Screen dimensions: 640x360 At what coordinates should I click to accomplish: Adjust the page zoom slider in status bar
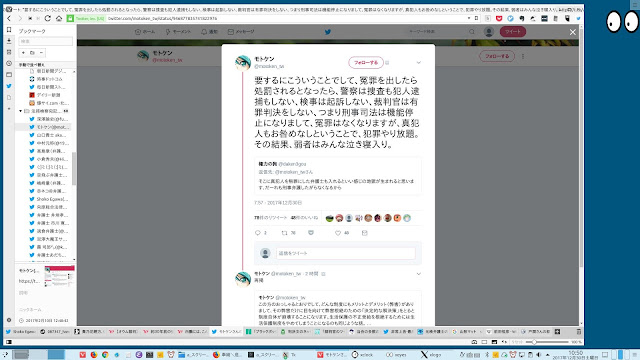pyautogui.click(x=547, y=342)
